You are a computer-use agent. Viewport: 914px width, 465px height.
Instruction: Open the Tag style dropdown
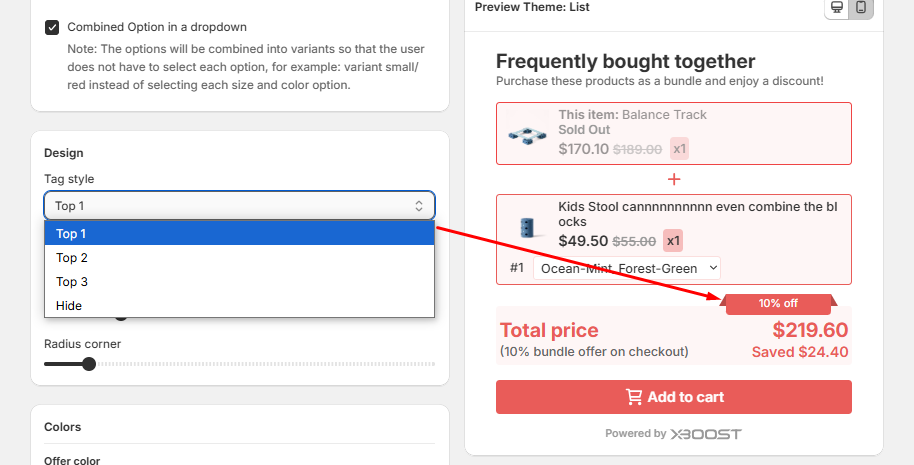(239, 206)
